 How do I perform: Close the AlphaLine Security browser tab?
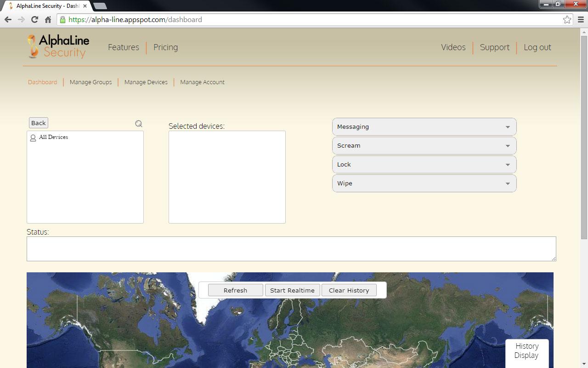85,6
